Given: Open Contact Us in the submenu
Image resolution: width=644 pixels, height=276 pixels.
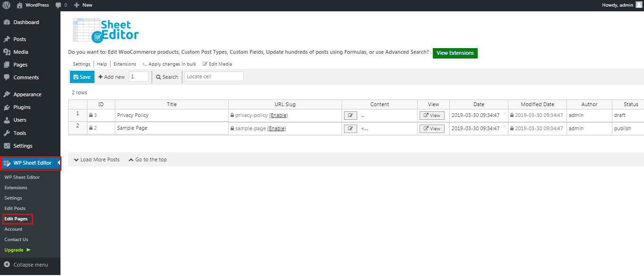Looking at the screenshot, I should (17, 240).
